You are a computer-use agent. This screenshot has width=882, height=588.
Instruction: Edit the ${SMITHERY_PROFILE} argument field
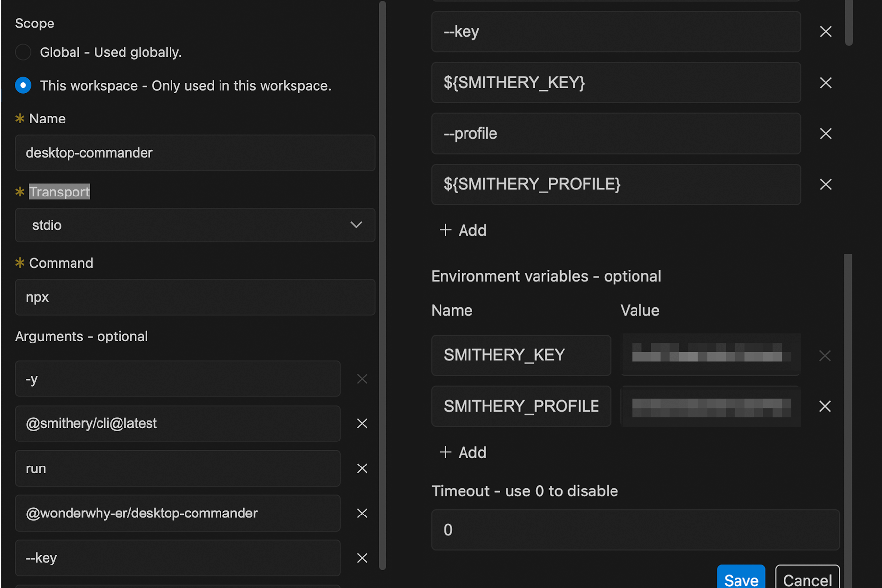tap(616, 184)
